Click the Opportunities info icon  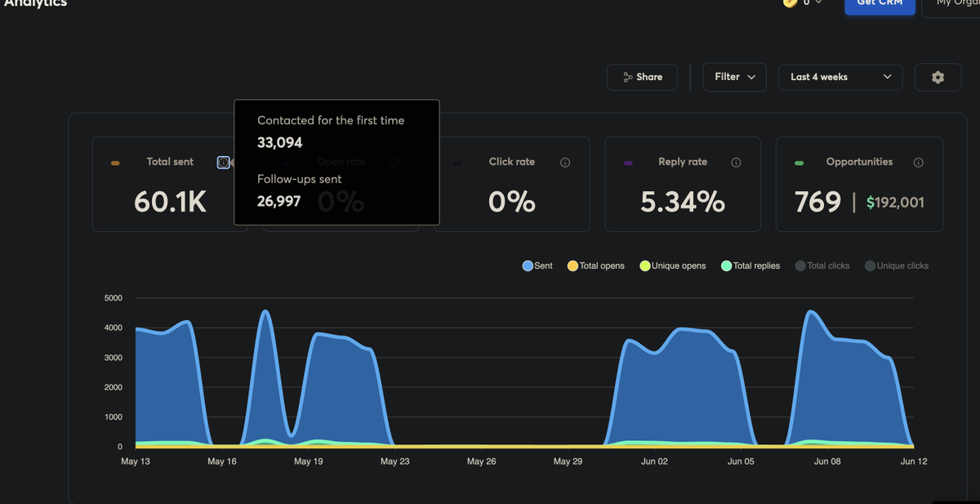coord(919,163)
